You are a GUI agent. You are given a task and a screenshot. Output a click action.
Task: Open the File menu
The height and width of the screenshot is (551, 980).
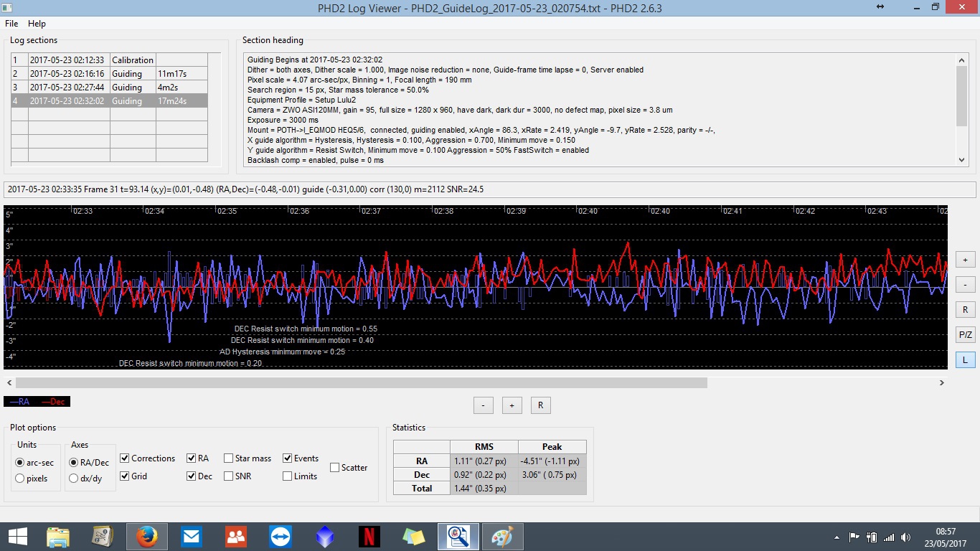point(11,24)
